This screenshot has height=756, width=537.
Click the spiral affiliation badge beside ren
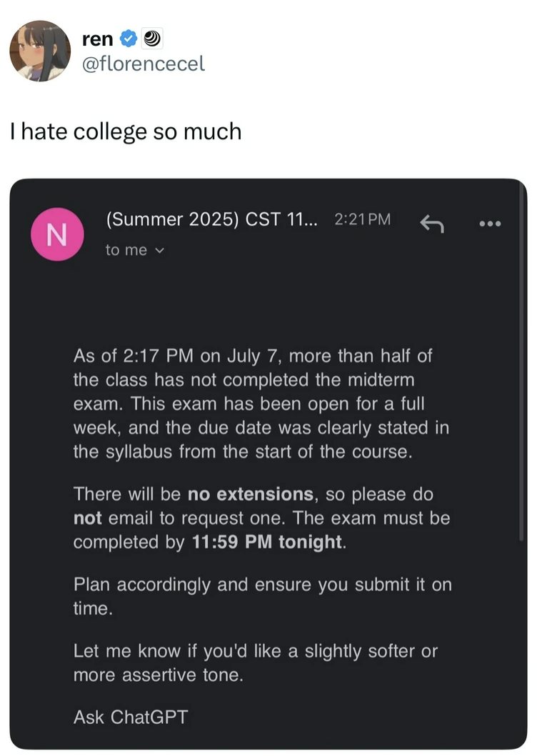pyautogui.click(x=151, y=39)
